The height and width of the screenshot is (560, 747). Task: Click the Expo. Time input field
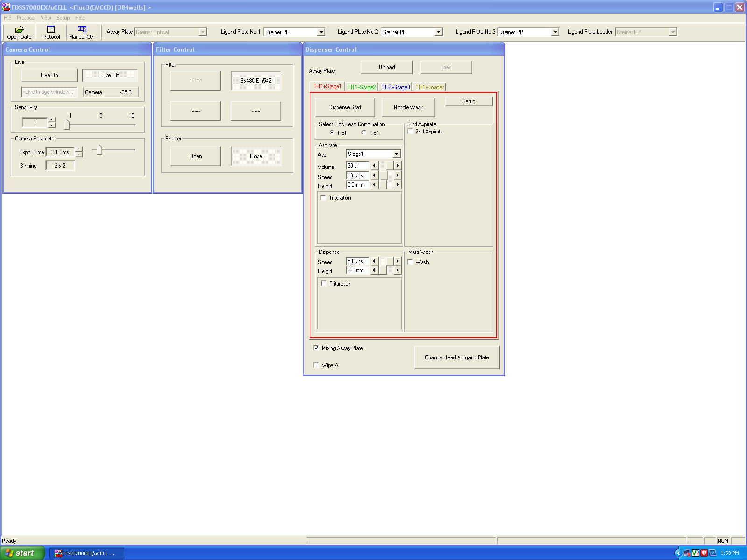click(60, 152)
